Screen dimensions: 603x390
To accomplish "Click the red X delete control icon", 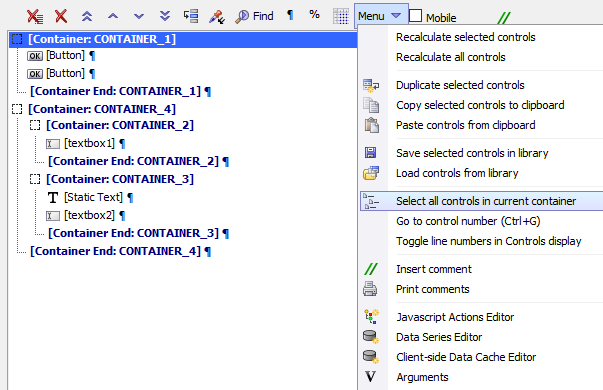I will pyautogui.click(x=61, y=16).
